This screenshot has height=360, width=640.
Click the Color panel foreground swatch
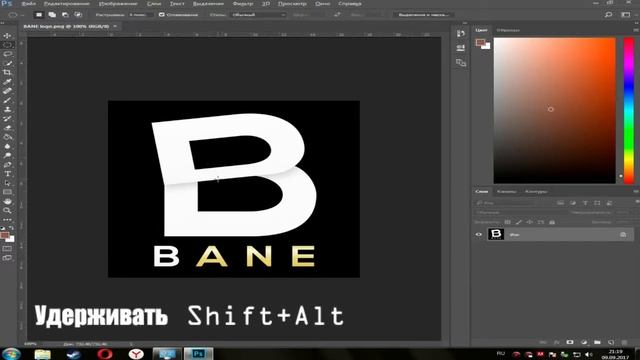[480, 42]
